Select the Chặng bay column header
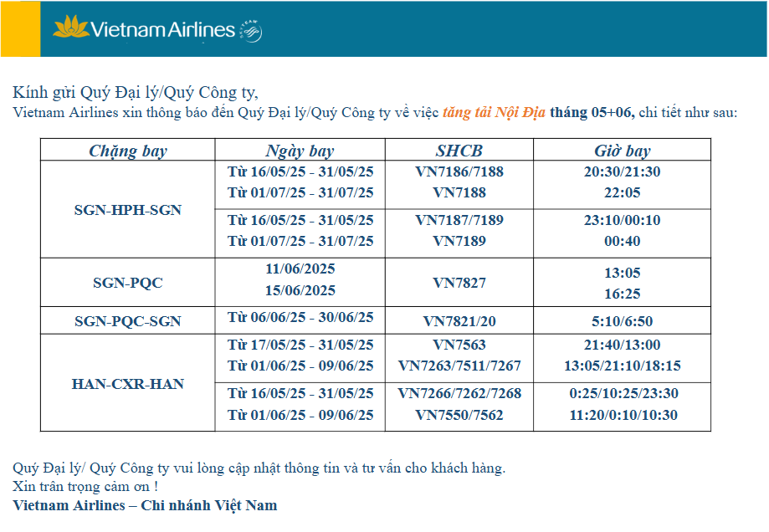 point(128,150)
